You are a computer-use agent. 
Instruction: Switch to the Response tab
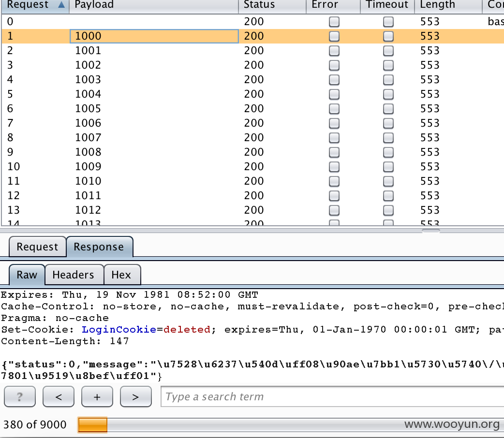point(99,247)
